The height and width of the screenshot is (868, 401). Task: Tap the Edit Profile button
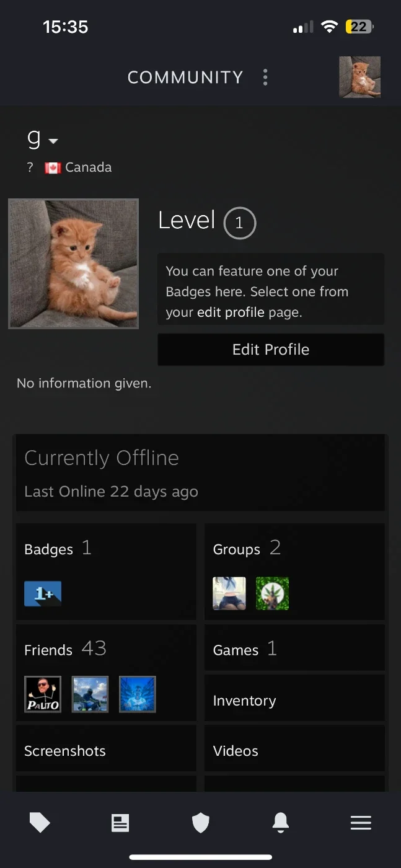point(271,350)
